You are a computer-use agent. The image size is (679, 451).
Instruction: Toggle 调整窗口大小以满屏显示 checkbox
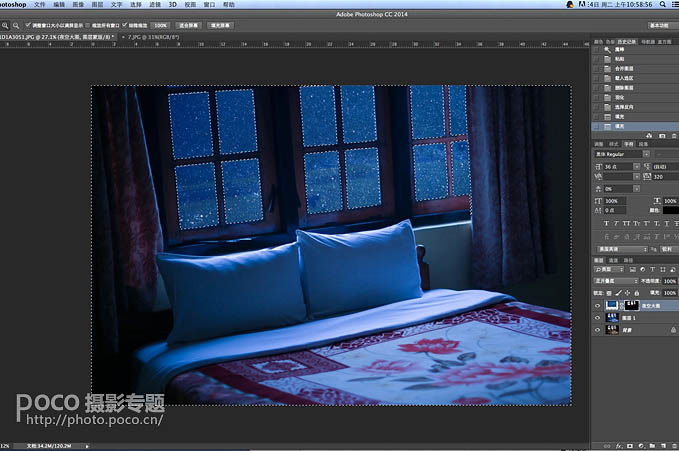(28, 26)
